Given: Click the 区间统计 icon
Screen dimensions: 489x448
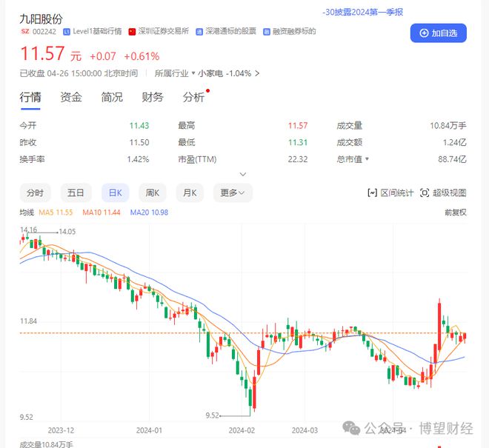Looking at the screenshot, I should coord(373,193).
